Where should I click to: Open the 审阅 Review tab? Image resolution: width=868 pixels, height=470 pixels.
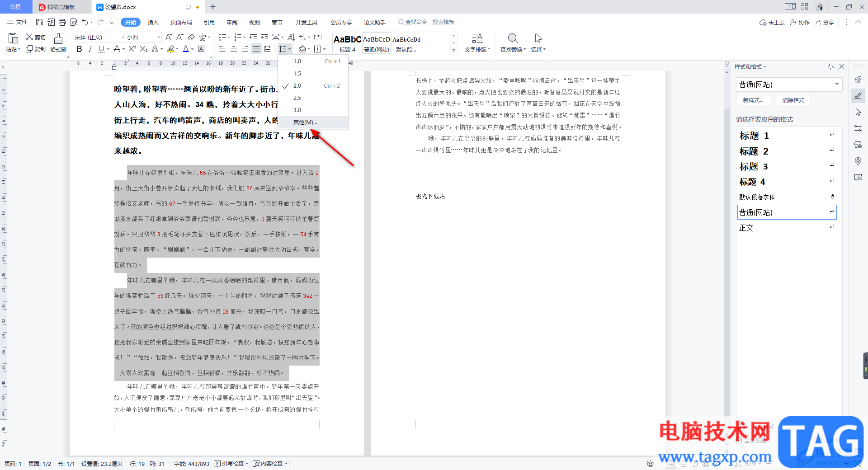coord(232,22)
